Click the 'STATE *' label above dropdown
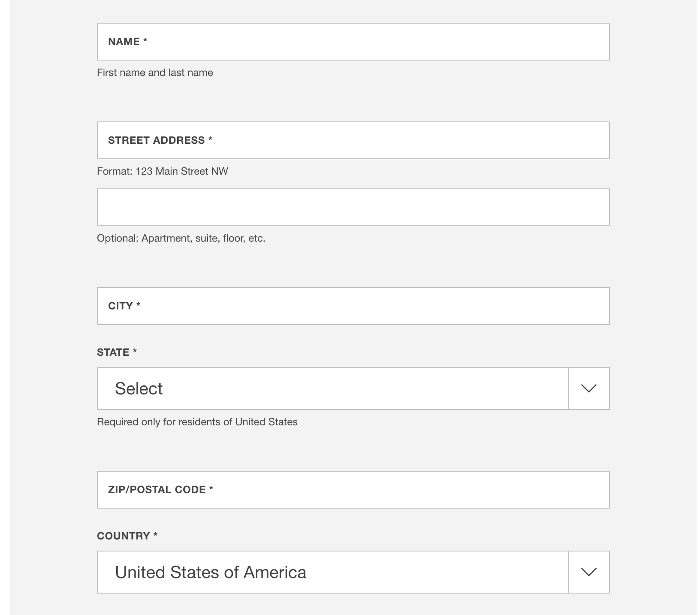The image size is (700, 615). 117,352
